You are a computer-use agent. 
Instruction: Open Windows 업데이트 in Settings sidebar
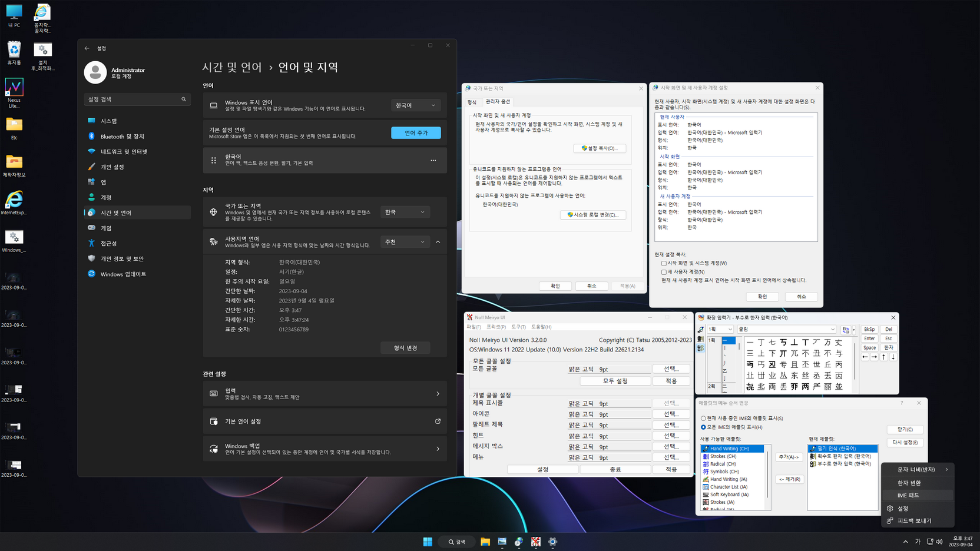137,274
